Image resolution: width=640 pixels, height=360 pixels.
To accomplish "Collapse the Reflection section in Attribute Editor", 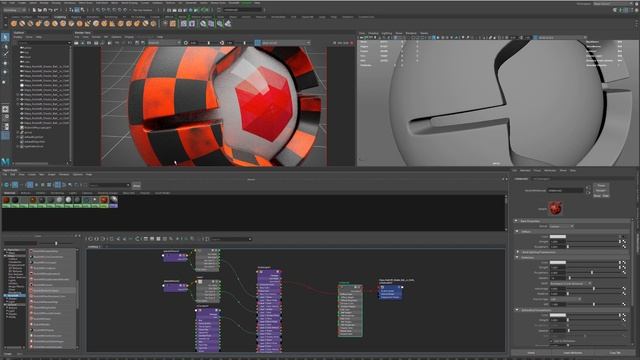I will click(517, 258).
